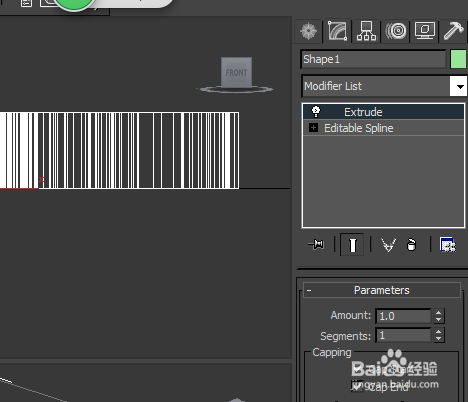Decrease Amount with spinner down arrow
468x402 pixels.
(x=439, y=319)
